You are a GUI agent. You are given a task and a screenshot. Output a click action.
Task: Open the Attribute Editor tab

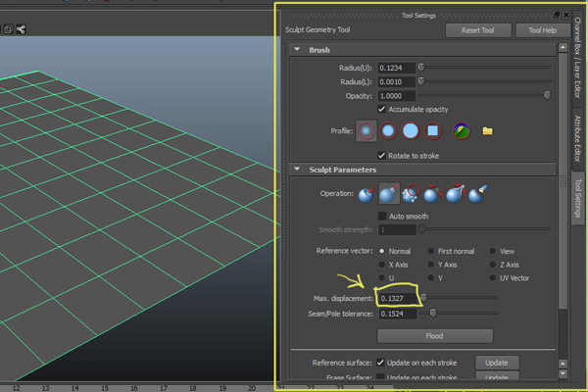point(578,139)
